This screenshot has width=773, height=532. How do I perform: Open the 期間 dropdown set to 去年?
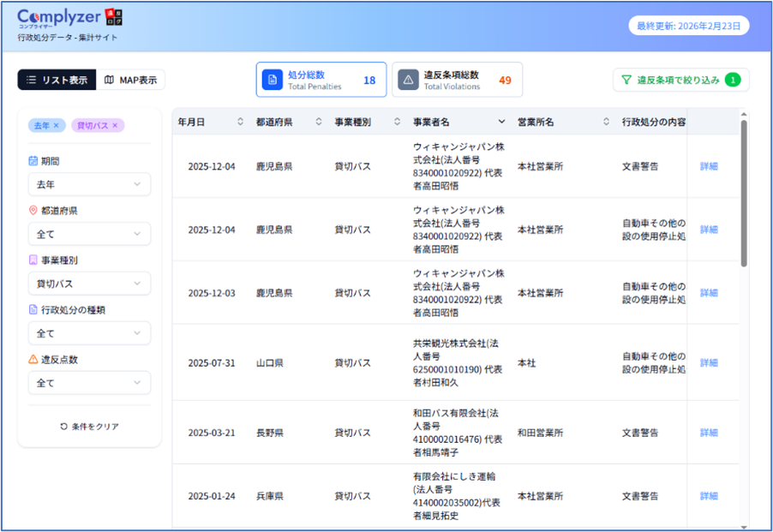click(89, 184)
